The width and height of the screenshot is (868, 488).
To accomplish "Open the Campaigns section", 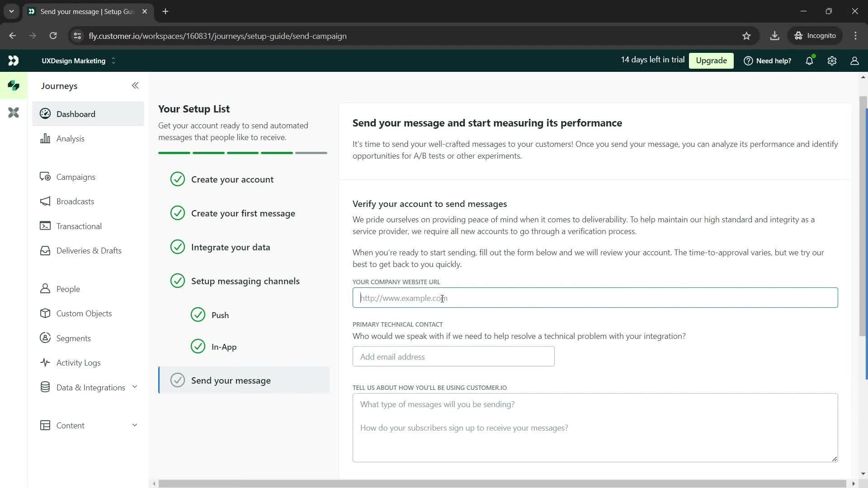I will click(75, 177).
